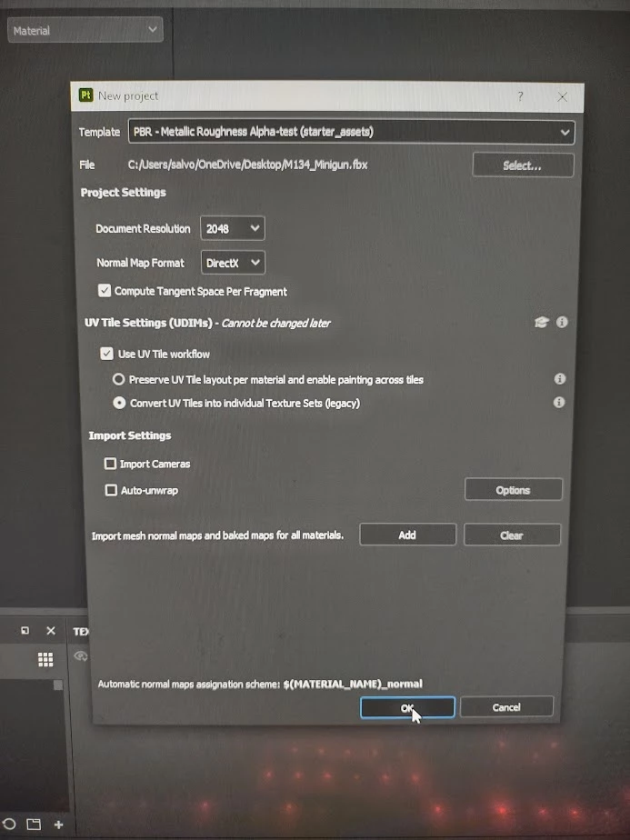Undock the background panel with the float icon
The image size is (630, 840).
tap(25, 631)
